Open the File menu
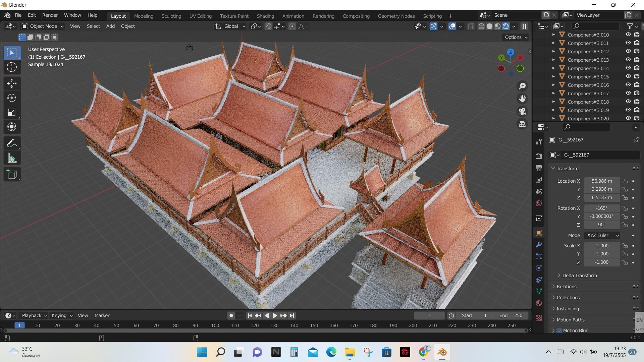 tap(18, 15)
